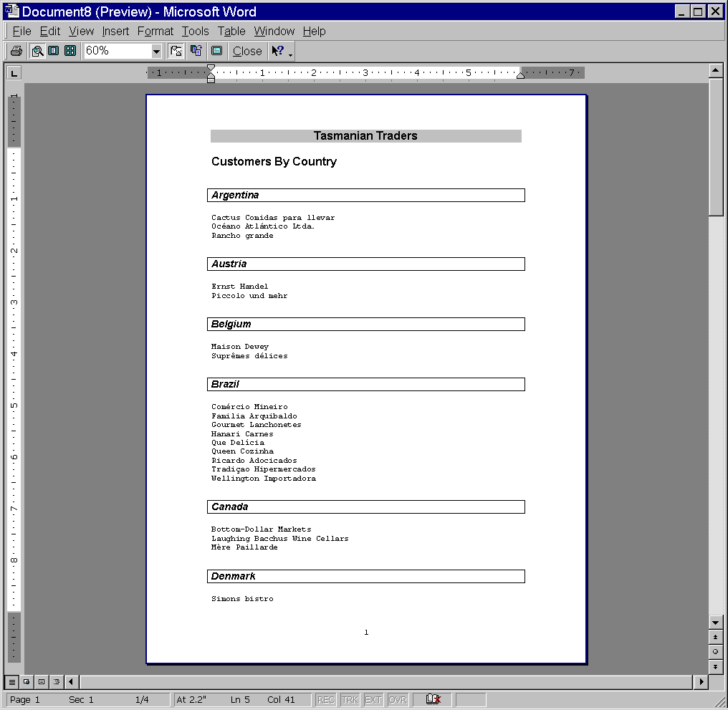
Task: Click horizontal scrollbar left arrow
Action: 71,681
